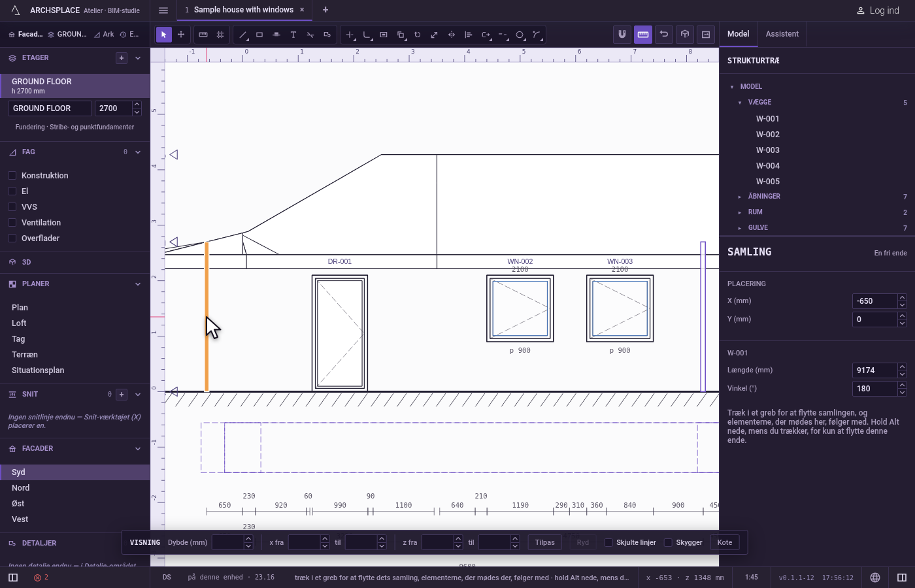Open the hamburger menu
The height and width of the screenshot is (588, 915).
click(163, 10)
